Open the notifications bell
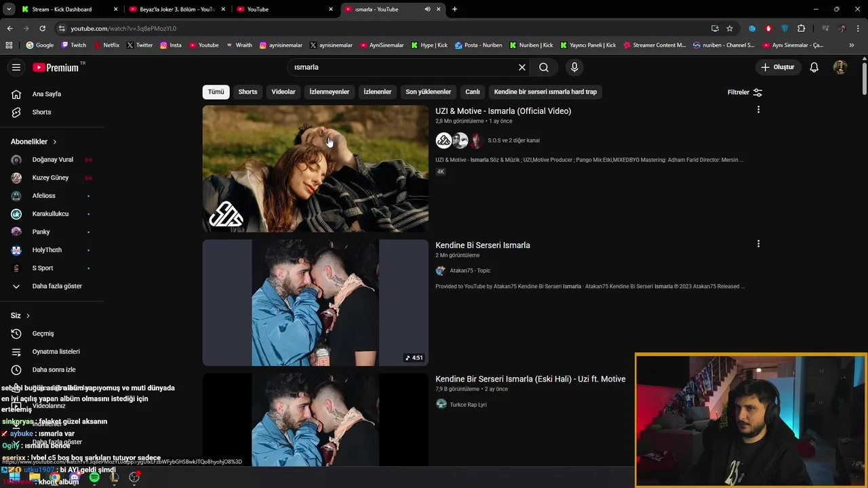868x488 pixels. (814, 67)
